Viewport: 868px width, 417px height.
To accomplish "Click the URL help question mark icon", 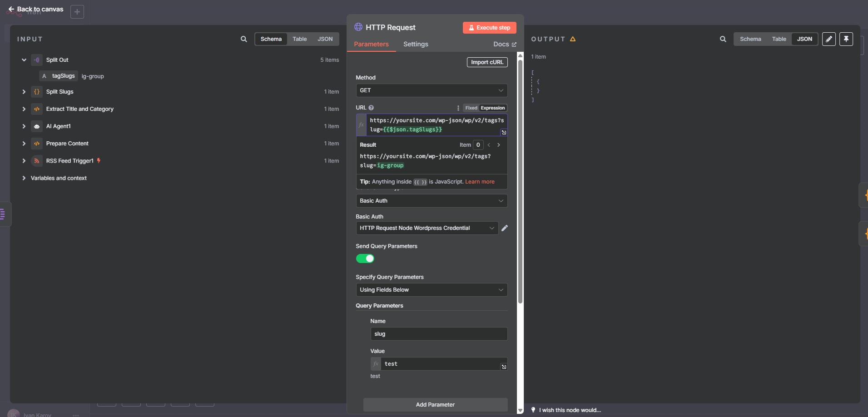I will coord(371,108).
